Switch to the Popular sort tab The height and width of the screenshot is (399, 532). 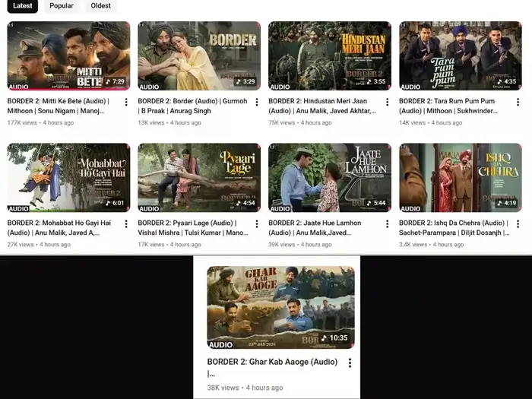click(62, 6)
